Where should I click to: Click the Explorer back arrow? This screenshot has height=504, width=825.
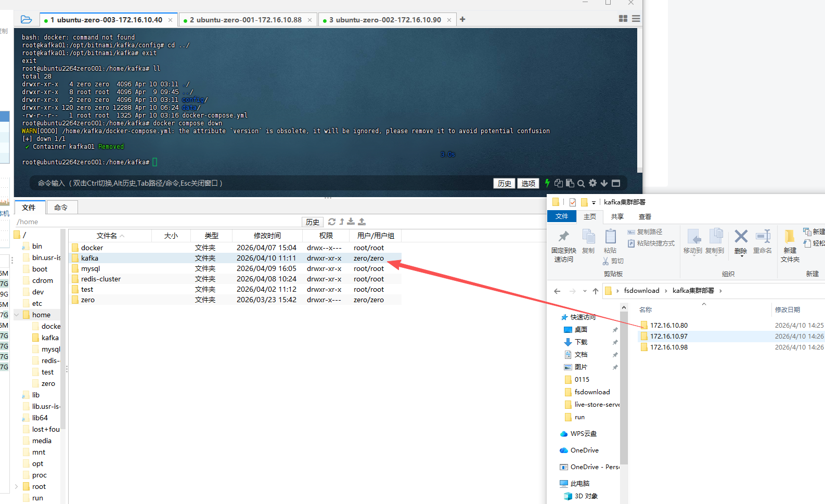tap(557, 291)
